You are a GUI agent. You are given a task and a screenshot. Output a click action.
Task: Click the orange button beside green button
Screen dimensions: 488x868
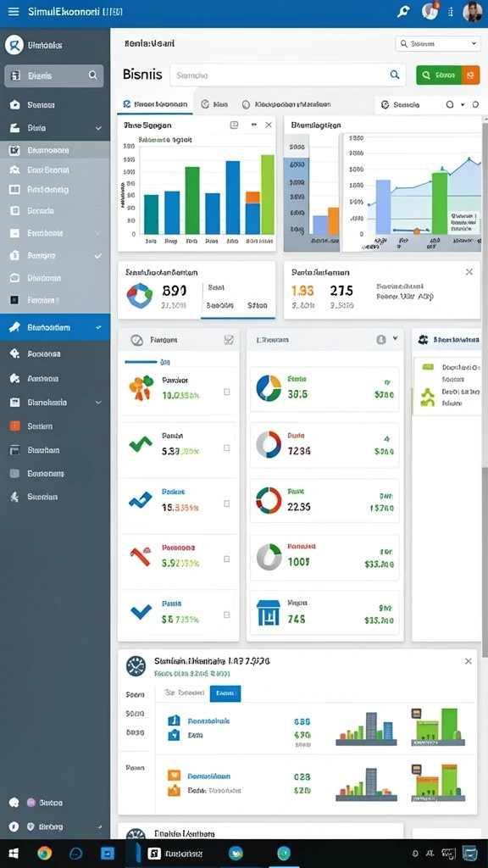pos(470,75)
